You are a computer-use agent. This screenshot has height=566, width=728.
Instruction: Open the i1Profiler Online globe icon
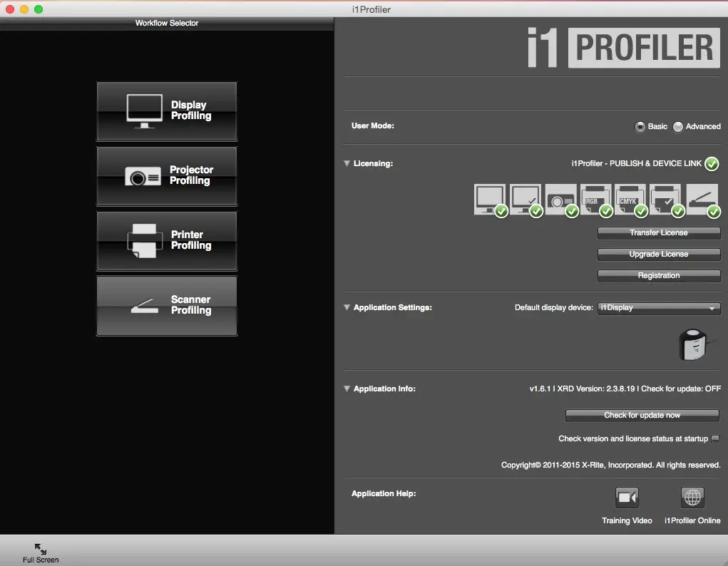click(692, 498)
